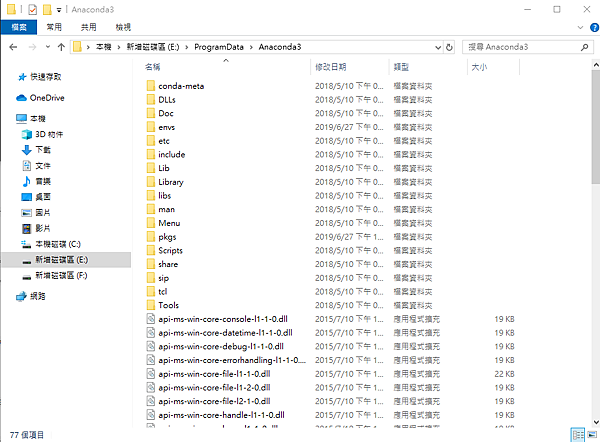The image size is (600, 442).
Task: Open the Videos film icon in sidebar
Action: coord(26,228)
